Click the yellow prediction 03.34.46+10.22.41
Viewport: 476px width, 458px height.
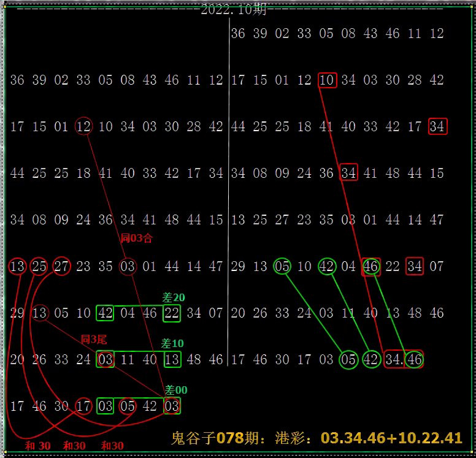pos(391,437)
